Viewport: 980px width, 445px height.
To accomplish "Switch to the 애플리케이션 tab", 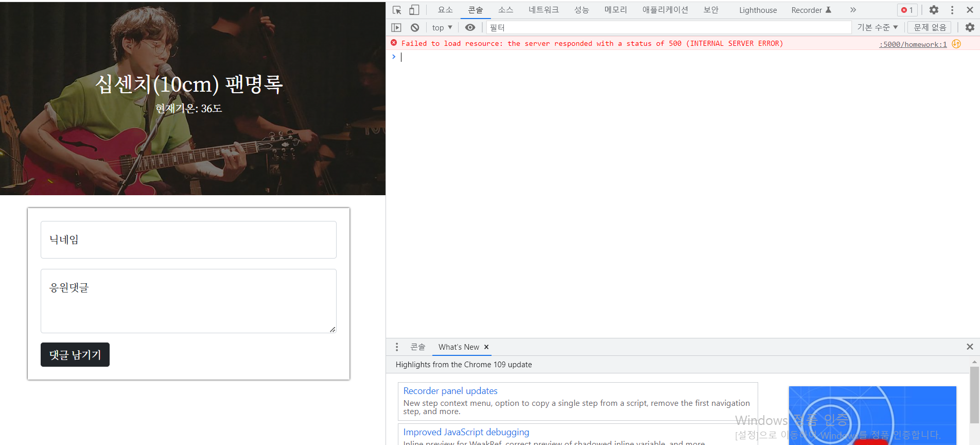I will click(665, 10).
